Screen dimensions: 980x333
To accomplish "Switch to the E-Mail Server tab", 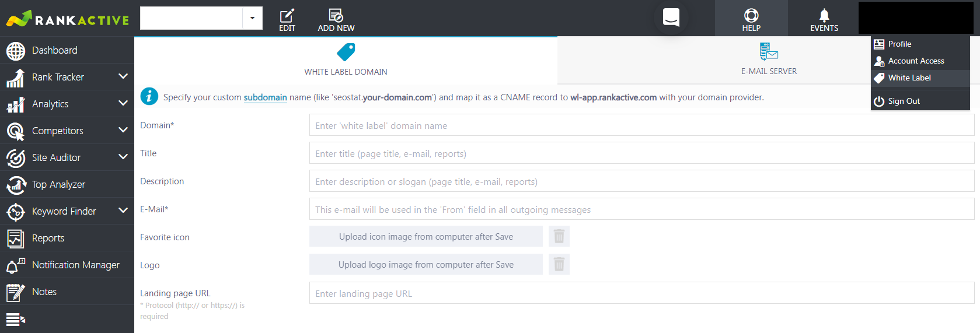I will 768,60.
